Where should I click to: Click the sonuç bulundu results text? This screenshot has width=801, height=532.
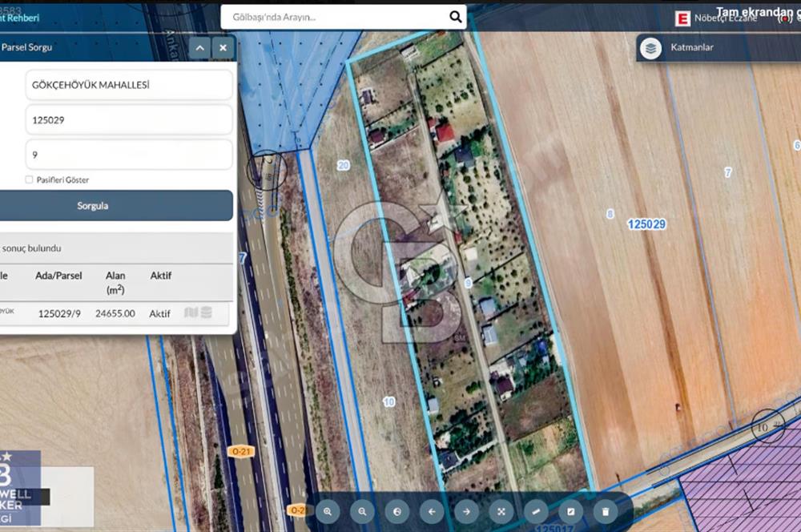pyautogui.click(x=31, y=248)
